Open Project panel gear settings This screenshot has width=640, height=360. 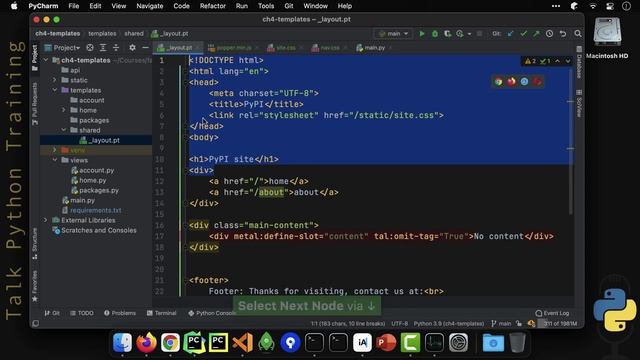132,48
